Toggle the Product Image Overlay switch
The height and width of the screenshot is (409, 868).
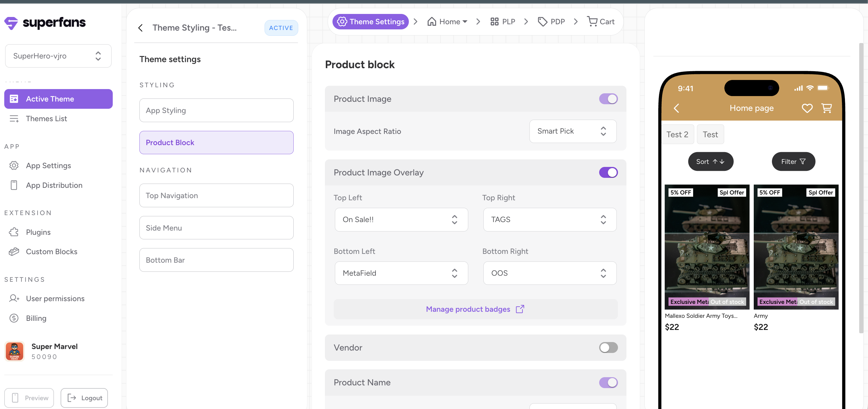608,172
